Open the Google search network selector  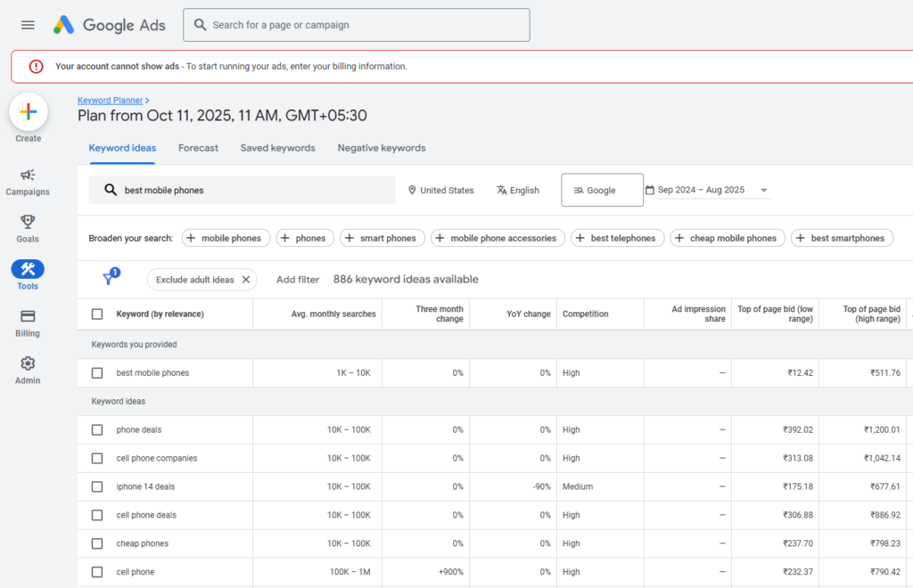tap(602, 190)
